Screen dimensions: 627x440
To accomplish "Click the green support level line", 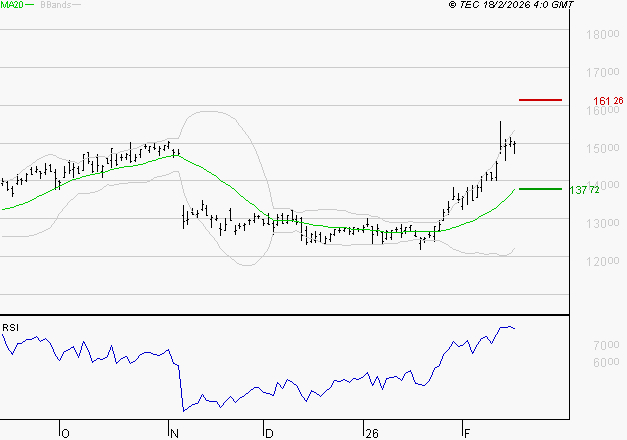I will [540, 189].
